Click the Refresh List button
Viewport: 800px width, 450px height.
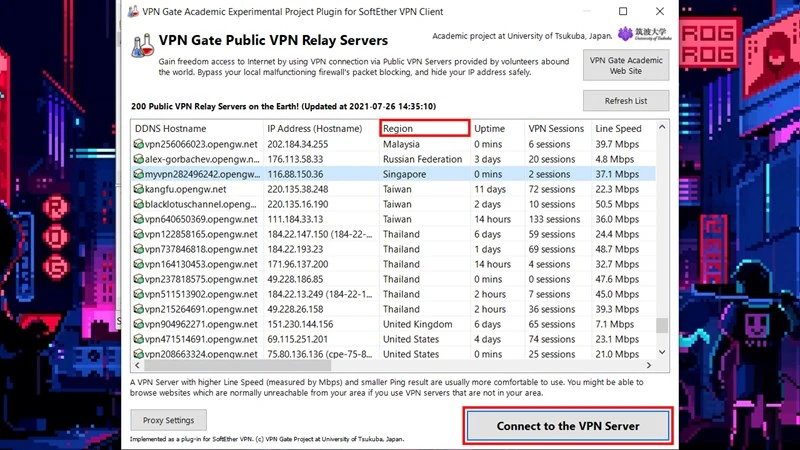point(626,101)
